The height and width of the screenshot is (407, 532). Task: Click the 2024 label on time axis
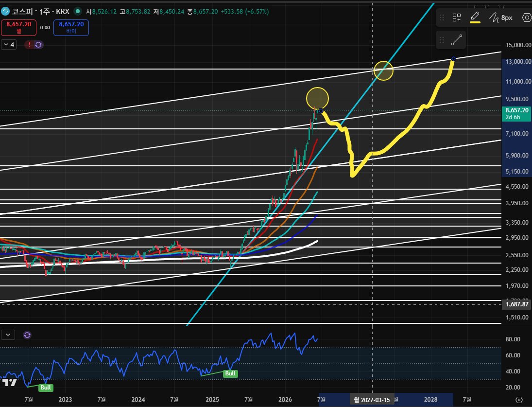[138, 400]
